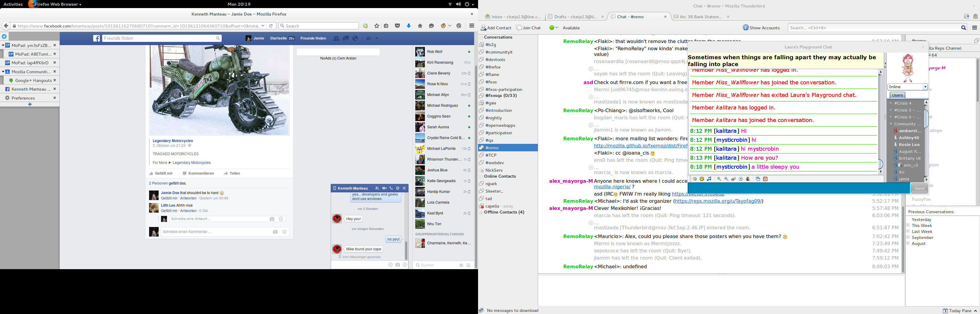
Task: Start video call with Kenneth Manteau
Action: pyautogui.click(x=385, y=188)
